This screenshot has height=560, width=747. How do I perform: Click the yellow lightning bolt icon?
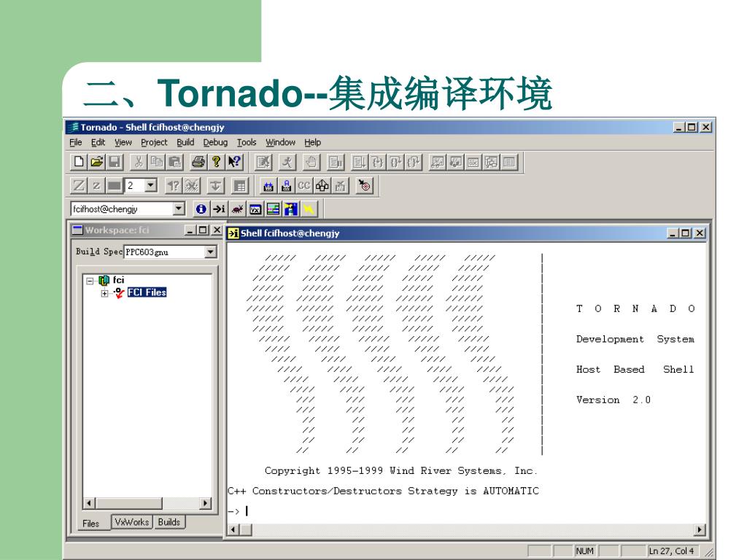tap(309, 209)
